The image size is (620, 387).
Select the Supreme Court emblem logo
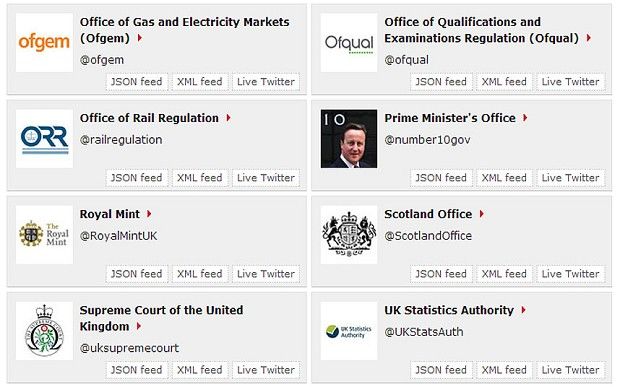pos(44,331)
